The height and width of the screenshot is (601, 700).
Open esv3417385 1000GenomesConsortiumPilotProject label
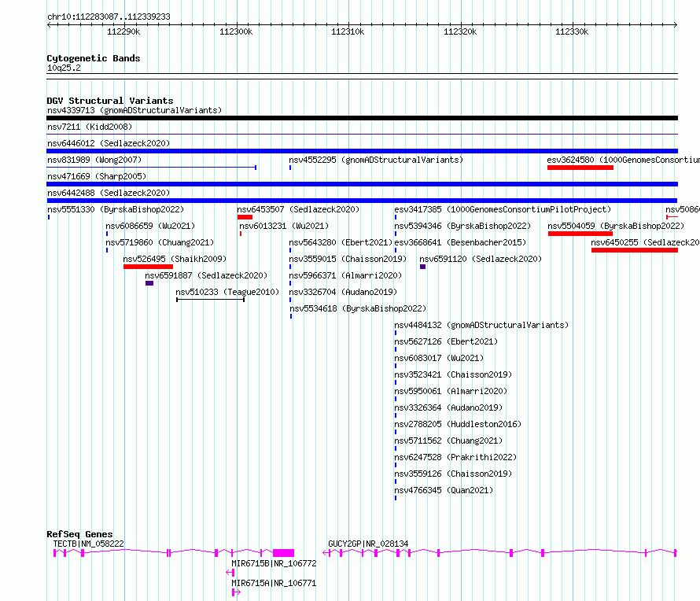503,209
